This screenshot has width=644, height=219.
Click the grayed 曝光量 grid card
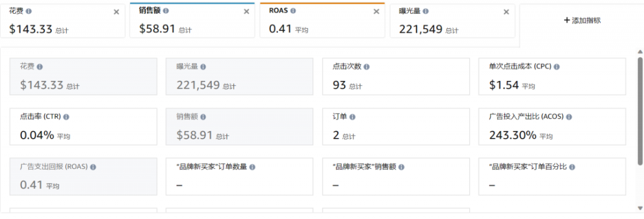pyautogui.click(x=240, y=76)
